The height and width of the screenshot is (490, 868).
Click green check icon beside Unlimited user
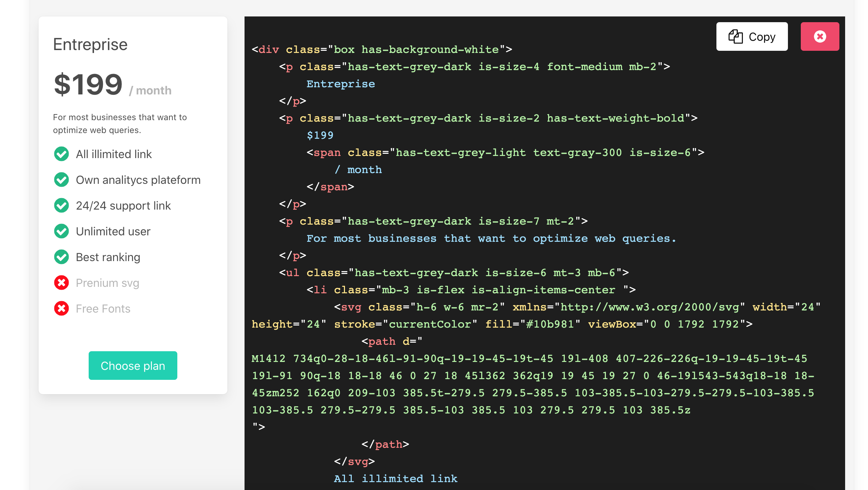(61, 231)
